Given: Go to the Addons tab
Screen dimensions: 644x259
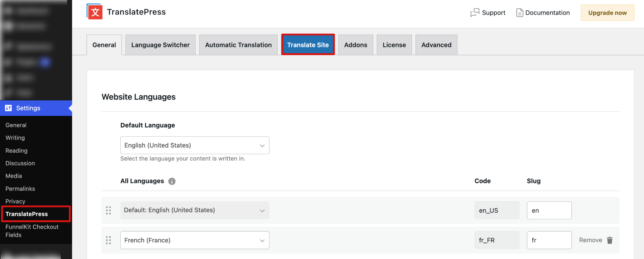Looking at the screenshot, I should [356, 45].
